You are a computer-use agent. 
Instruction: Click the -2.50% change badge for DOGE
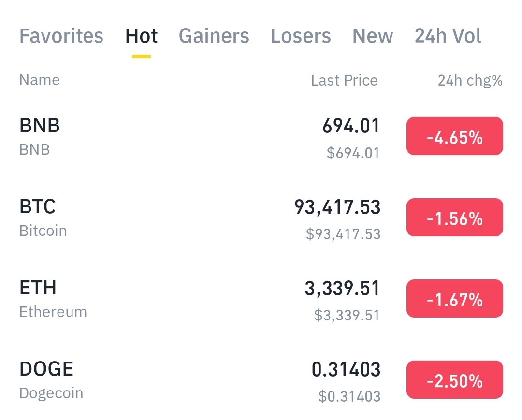tap(454, 380)
